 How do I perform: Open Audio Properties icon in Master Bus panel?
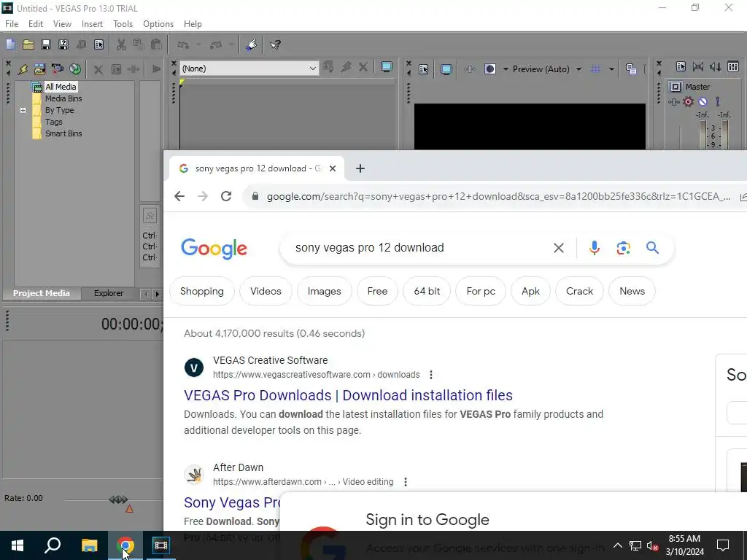pyautogui.click(x=681, y=67)
